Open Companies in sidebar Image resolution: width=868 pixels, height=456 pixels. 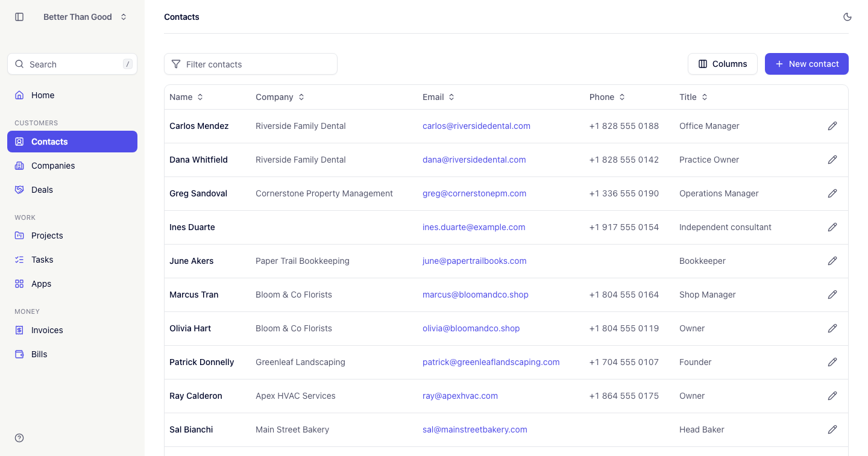72,166
